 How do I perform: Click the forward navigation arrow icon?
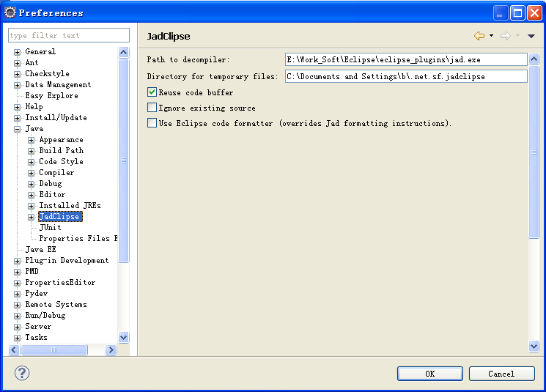pos(505,36)
